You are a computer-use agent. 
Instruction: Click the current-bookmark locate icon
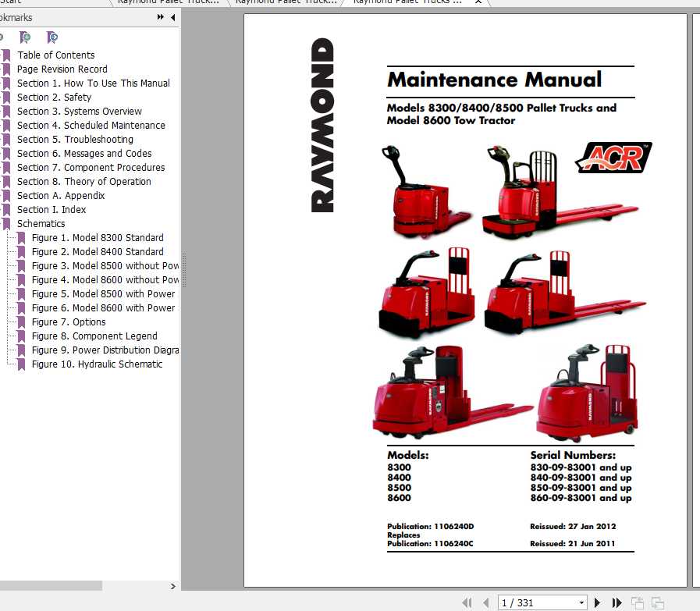coord(52,37)
